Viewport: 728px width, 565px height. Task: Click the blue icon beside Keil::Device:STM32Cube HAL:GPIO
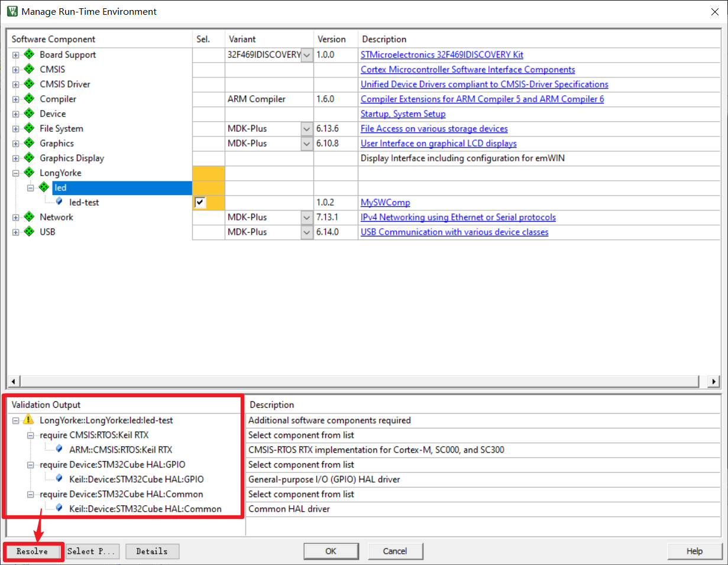59,479
